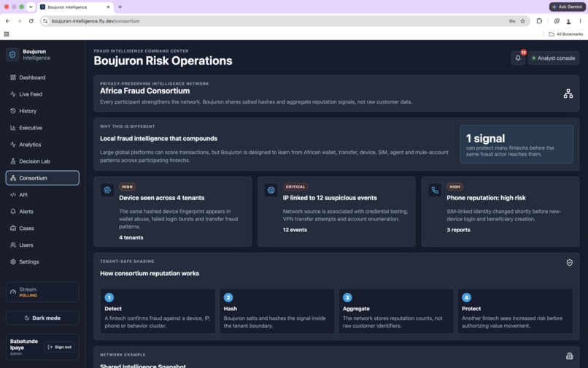The image size is (588, 368).
Task: Click 'How consortium reputation works' heading
Action: click(x=150, y=273)
